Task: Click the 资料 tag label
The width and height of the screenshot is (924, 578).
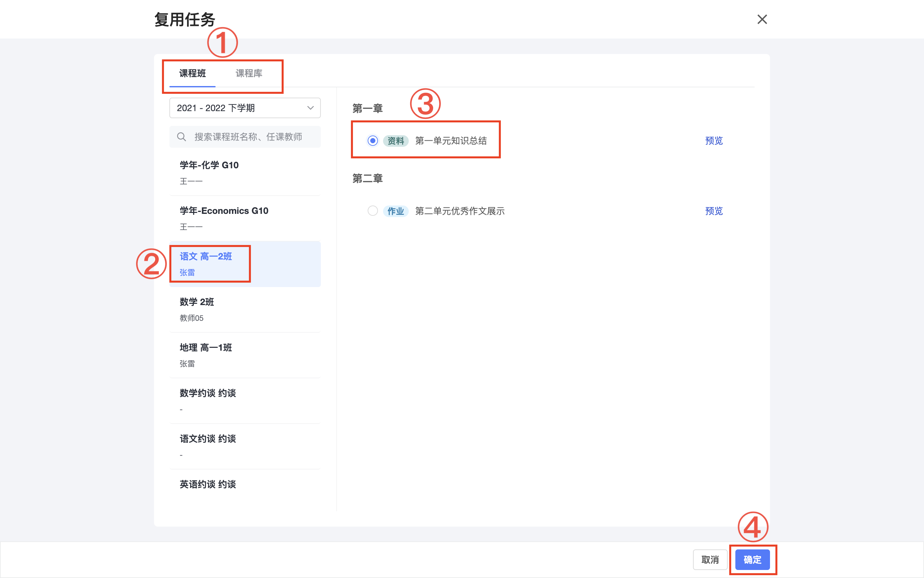Action: 396,141
